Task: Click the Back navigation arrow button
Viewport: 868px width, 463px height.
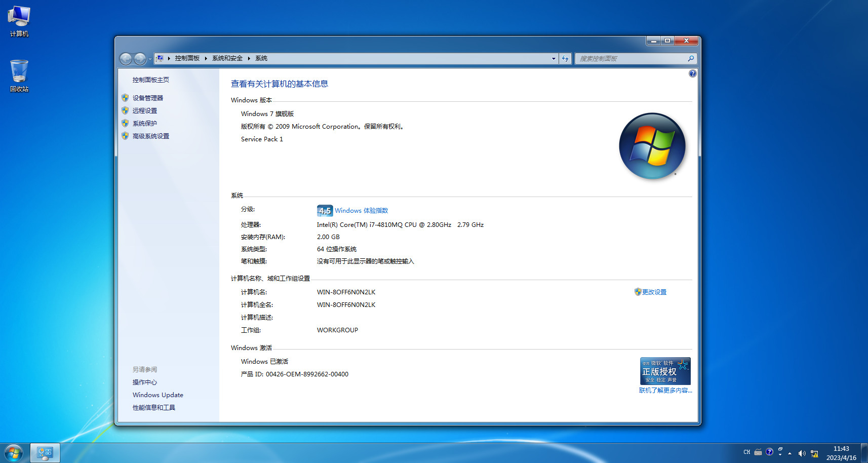Action: point(126,59)
